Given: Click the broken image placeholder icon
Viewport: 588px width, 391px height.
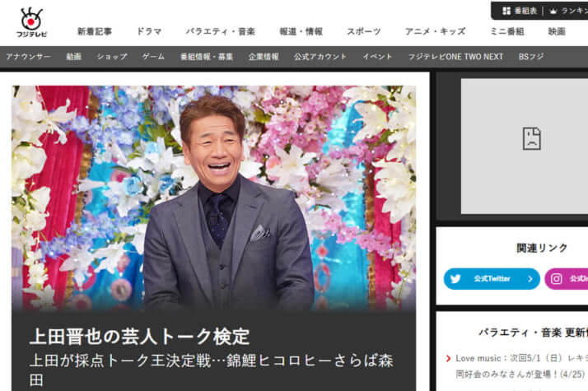Looking at the screenshot, I should pos(532,139).
